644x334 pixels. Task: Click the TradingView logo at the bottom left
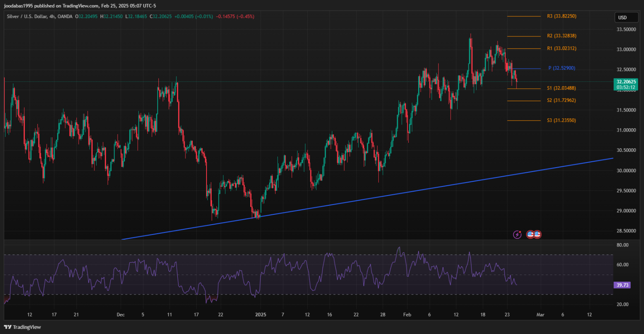[23, 327]
